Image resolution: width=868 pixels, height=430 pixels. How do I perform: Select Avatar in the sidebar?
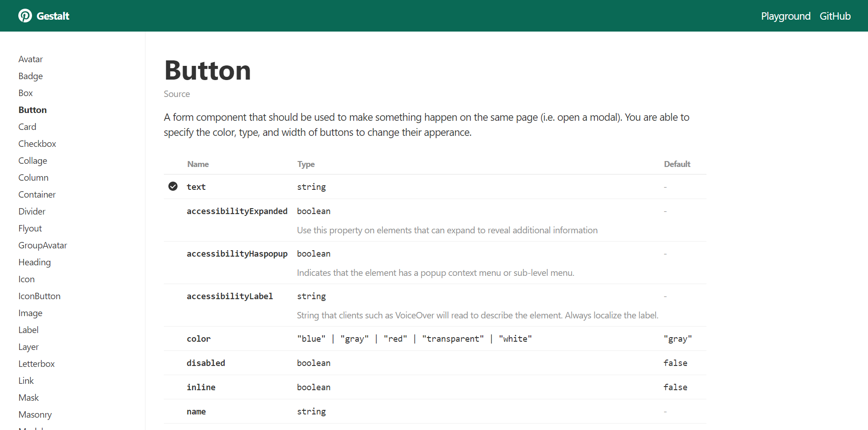pos(30,59)
